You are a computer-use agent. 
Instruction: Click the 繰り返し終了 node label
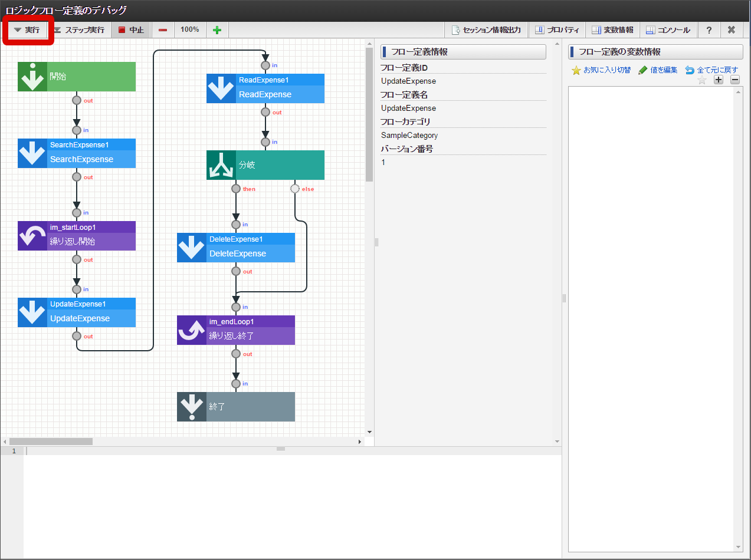point(232,336)
